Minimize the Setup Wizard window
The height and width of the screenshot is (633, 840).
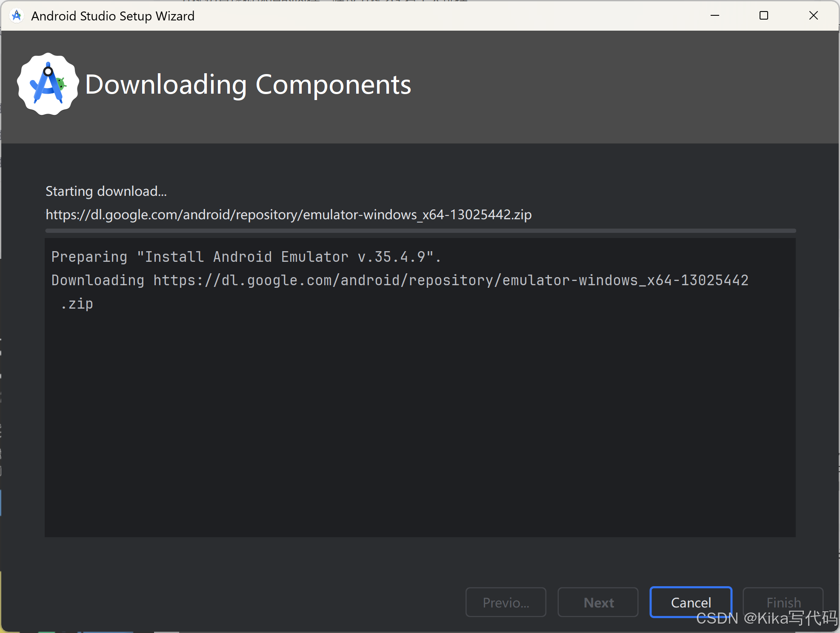coord(715,16)
